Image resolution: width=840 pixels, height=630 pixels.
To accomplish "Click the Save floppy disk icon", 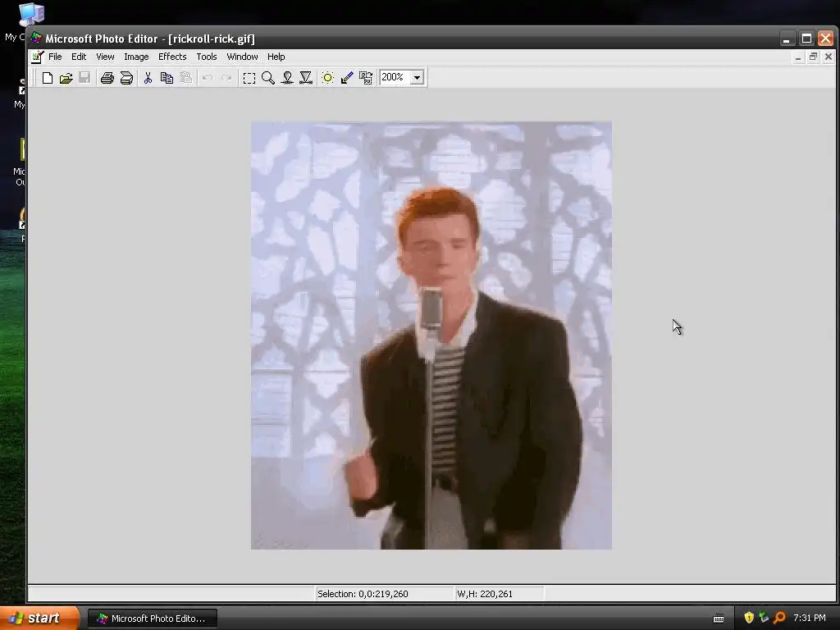I will coord(84,78).
